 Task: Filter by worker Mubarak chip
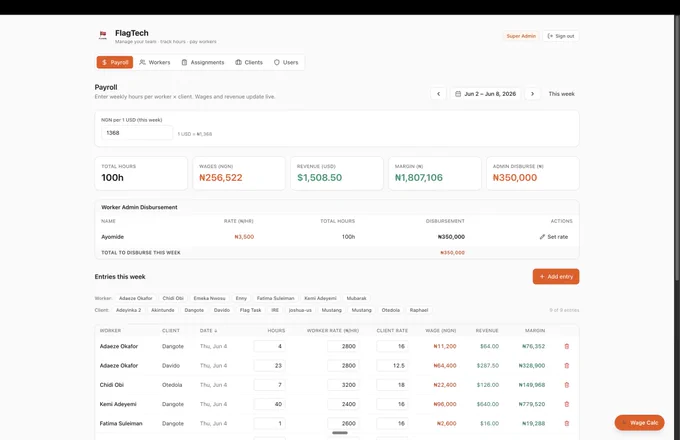click(x=356, y=298)
